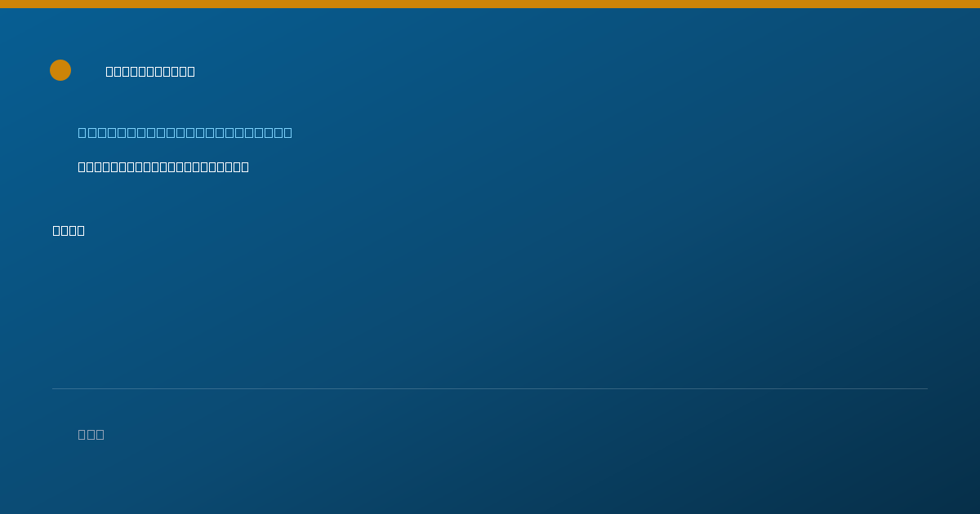This screenshot has width=980, height=514.
Task: Click the dark blue area below the footer text
Action: click(490, 481)
